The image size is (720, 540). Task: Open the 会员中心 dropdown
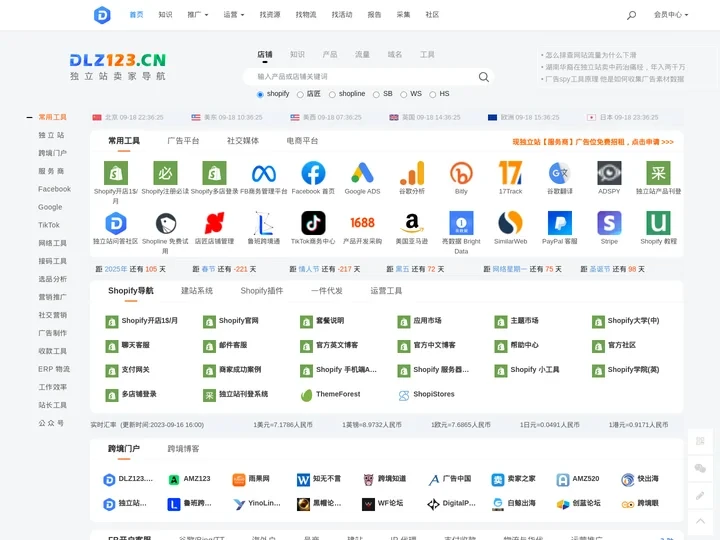[671, 15]
